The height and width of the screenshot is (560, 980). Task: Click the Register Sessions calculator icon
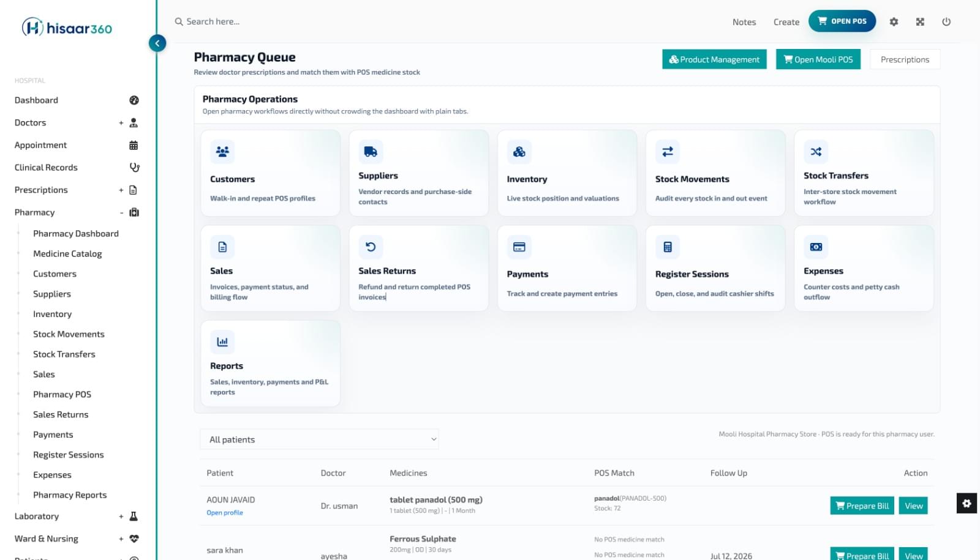[x=668, y=247]
